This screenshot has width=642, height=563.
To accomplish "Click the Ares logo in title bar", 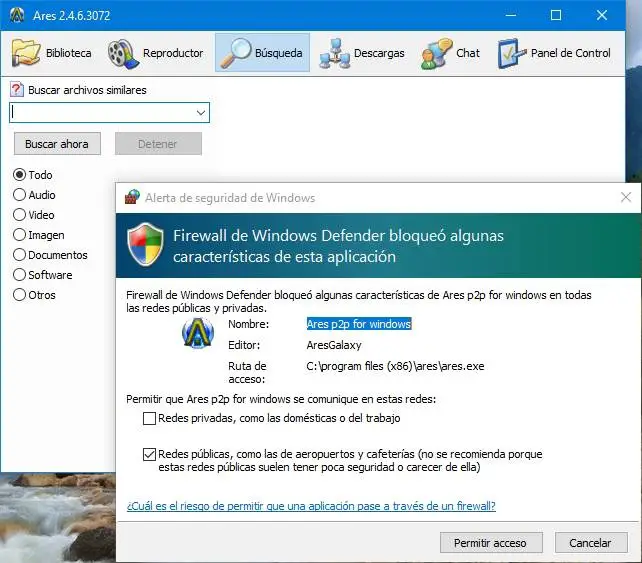I will (17, 15).
